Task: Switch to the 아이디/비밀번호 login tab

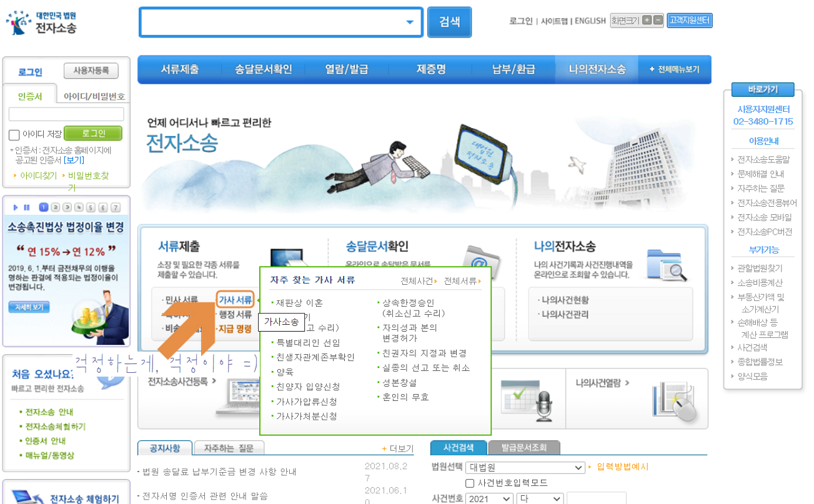Action: pos(94,97)
